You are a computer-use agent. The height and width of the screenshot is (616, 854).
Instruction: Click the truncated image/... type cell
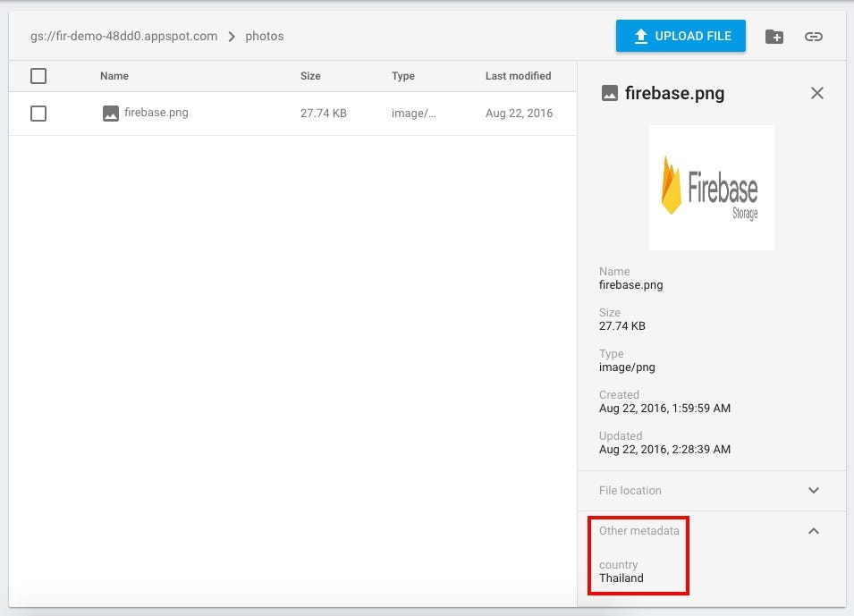(413, 114)
